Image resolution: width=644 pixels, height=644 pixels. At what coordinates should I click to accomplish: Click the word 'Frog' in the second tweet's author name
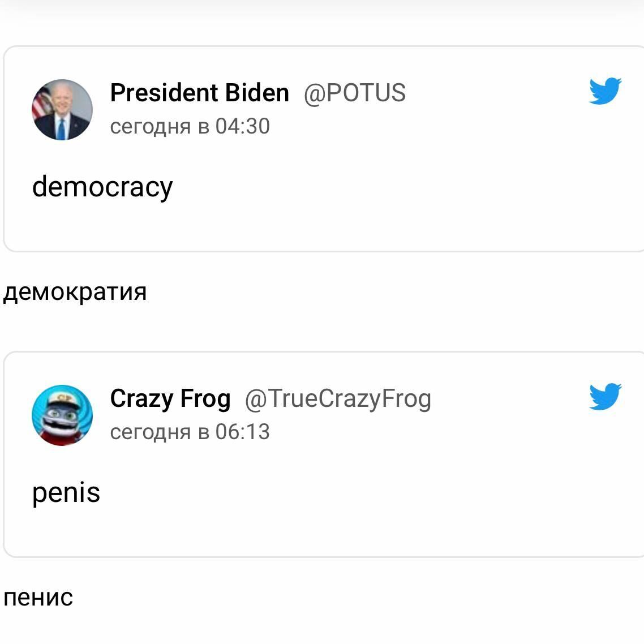click(205, 398)
